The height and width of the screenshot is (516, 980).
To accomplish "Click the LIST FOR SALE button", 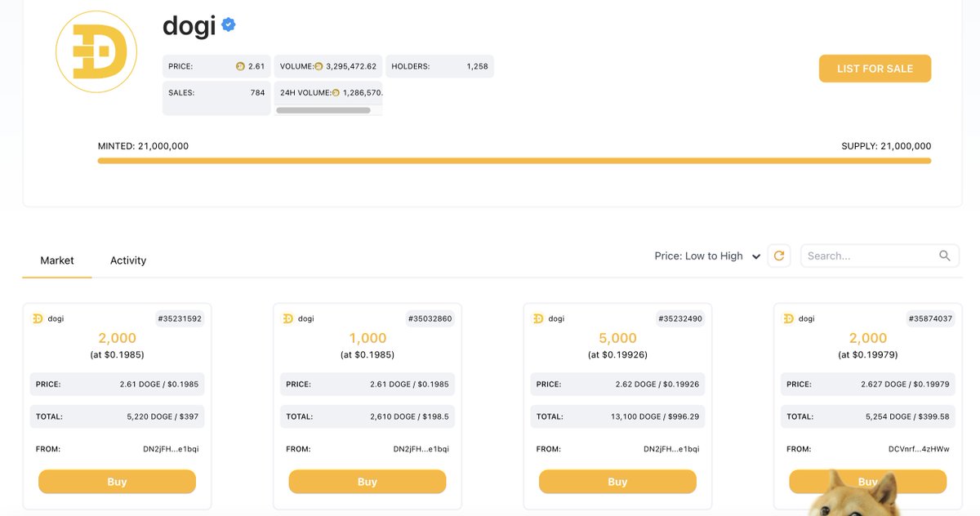I will point(875,69).
